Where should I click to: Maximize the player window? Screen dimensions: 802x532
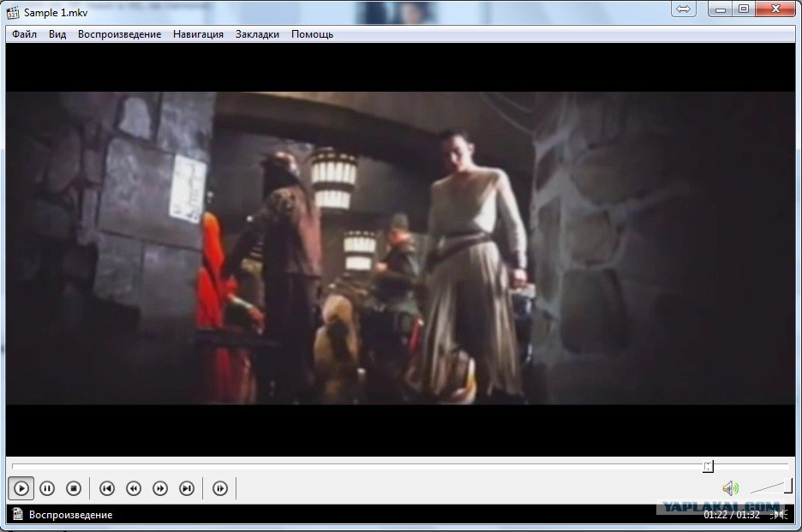(744, 9)
